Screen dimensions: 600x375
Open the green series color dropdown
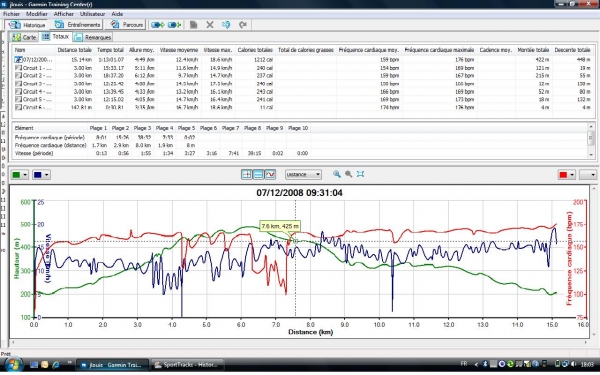pyautogui.click(x=20, y=175)
